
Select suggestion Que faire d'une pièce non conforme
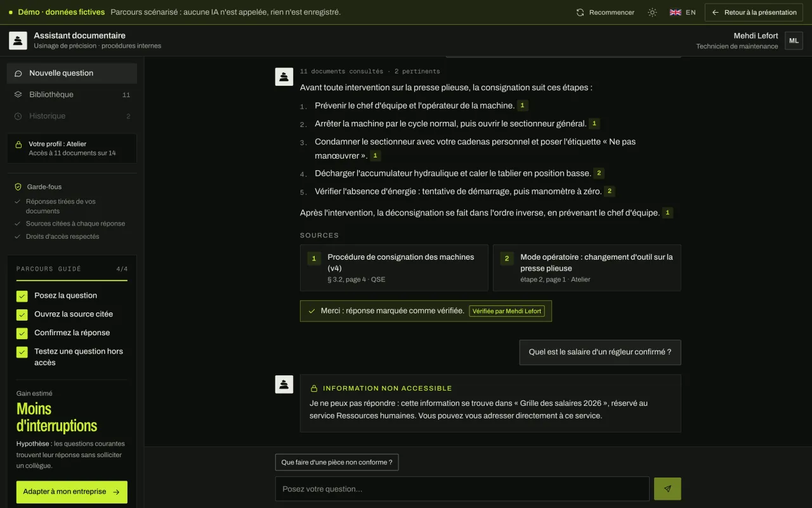pos(337,462)
